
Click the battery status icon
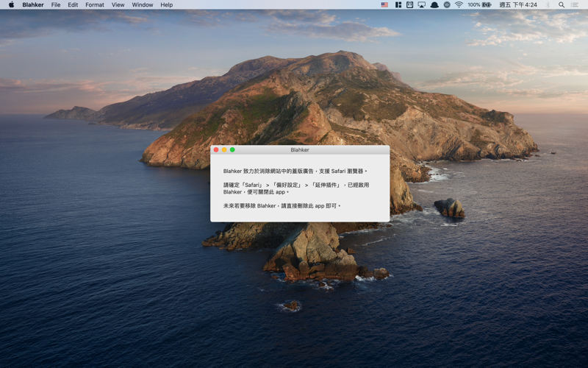point(486,4)
